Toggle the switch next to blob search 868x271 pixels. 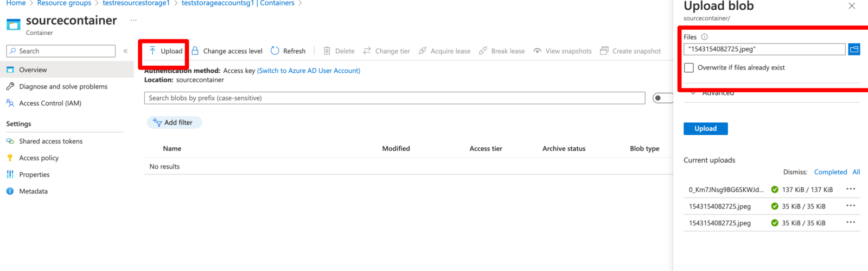click(661, 98)
